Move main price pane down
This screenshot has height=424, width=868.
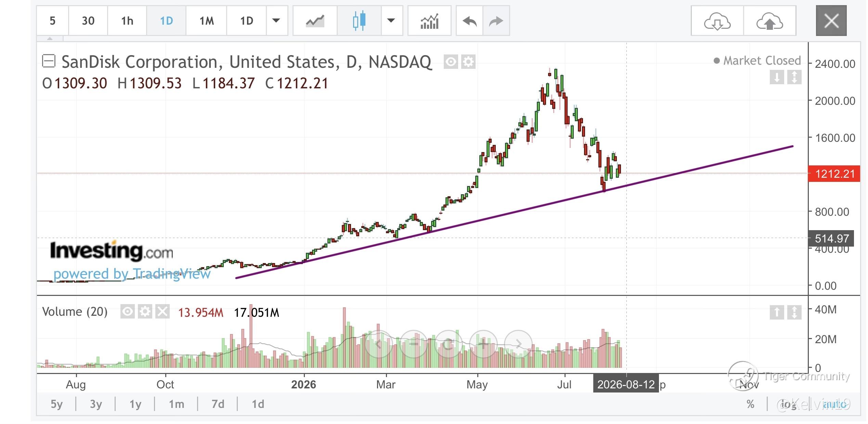tap(777, 77)
